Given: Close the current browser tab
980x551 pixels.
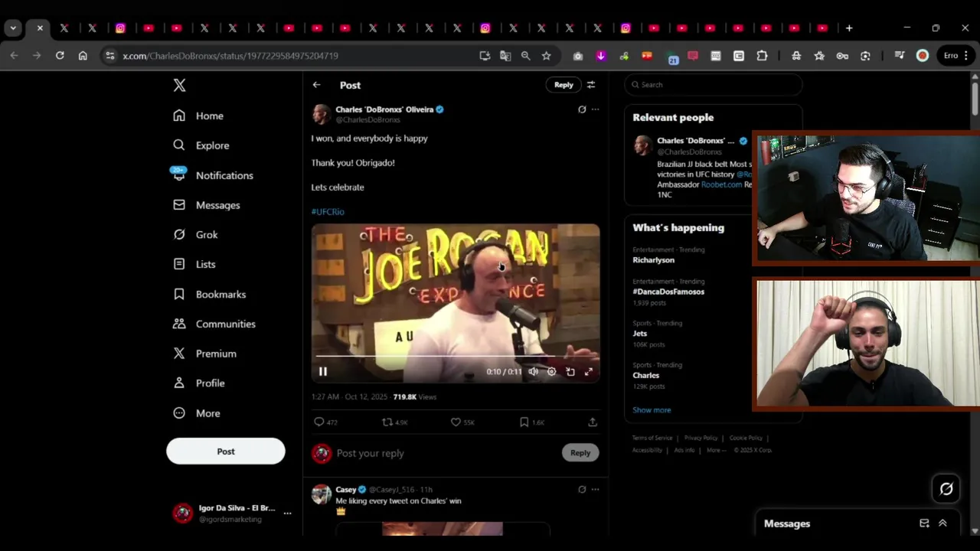Looking at the screenshot, I should coord(40,28).
